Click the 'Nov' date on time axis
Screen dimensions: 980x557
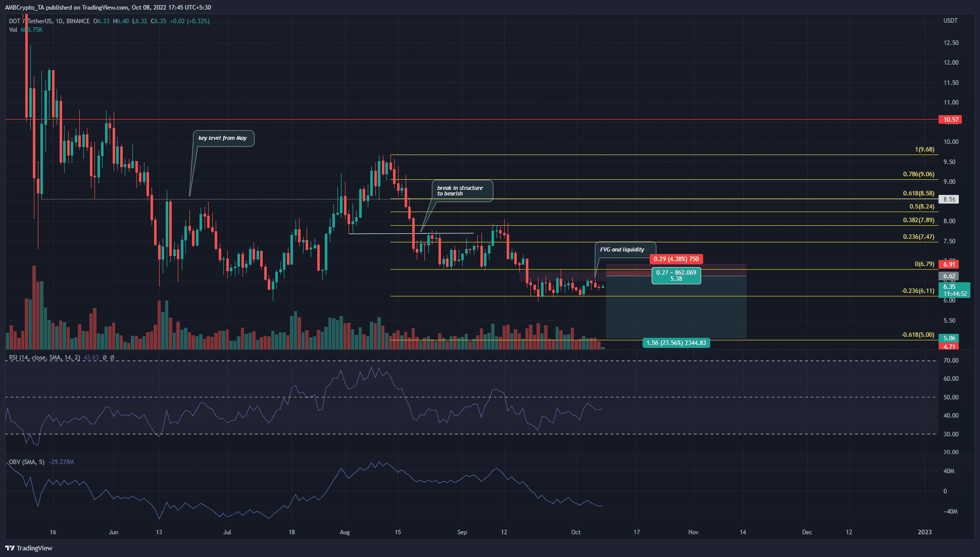[x=694, y=532]
